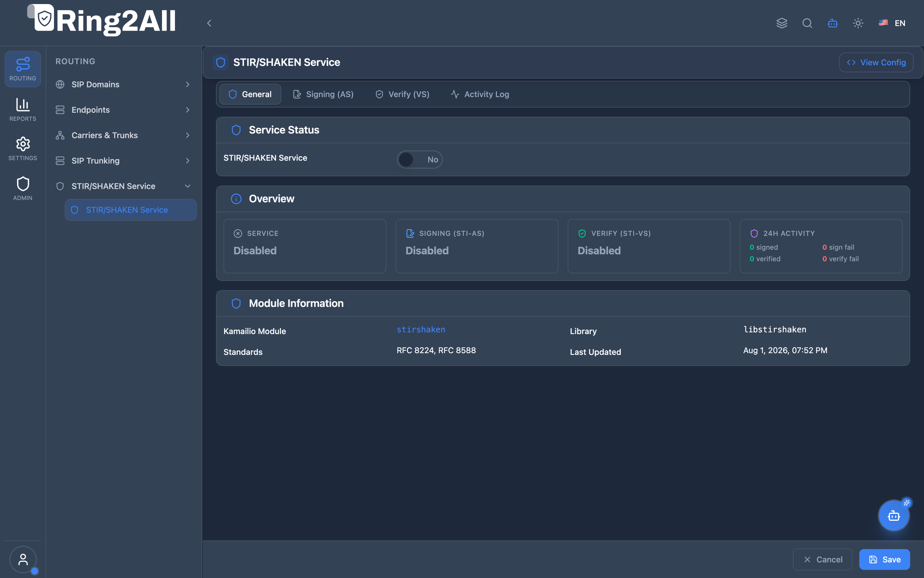The image size is (924, 578).
Task: Click the user profile avatar icon
Action: coord(23,560)
